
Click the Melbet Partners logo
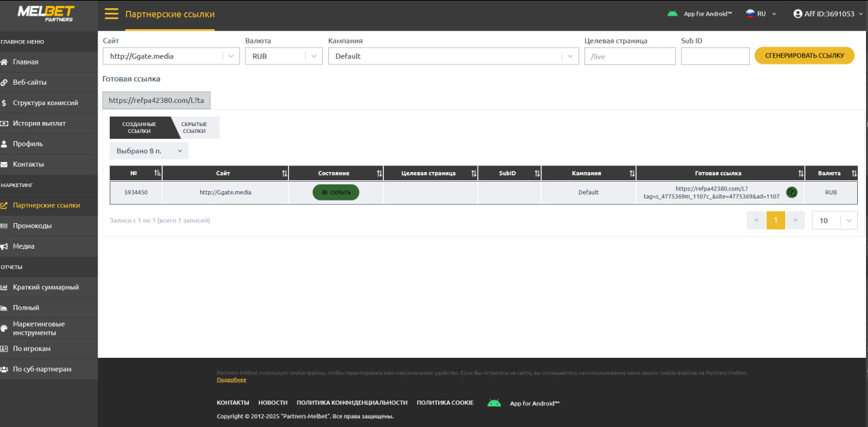46,14
